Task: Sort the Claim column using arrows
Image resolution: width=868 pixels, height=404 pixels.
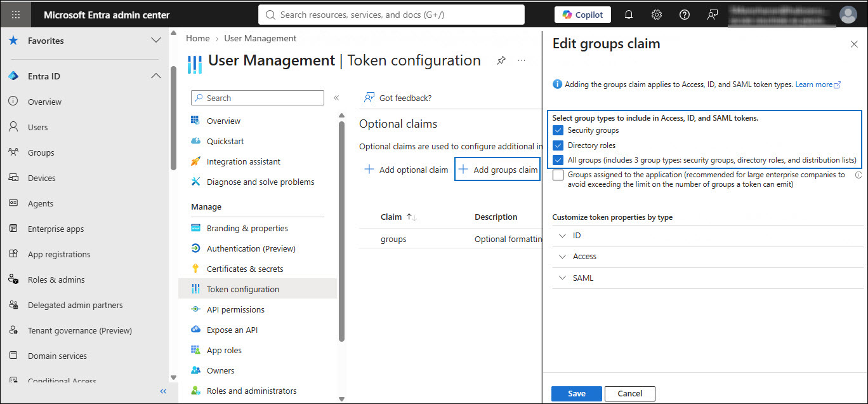Action: (411, 217)
